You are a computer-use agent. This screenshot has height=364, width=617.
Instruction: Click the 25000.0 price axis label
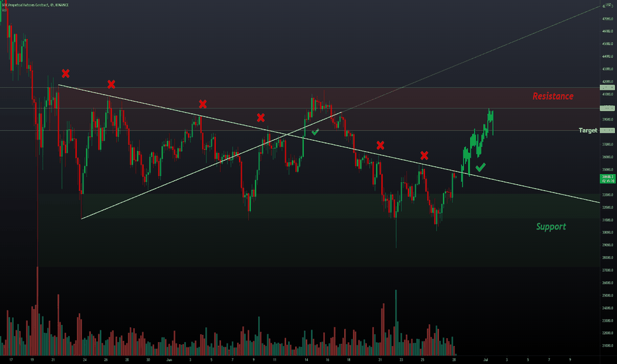point(608,295)
